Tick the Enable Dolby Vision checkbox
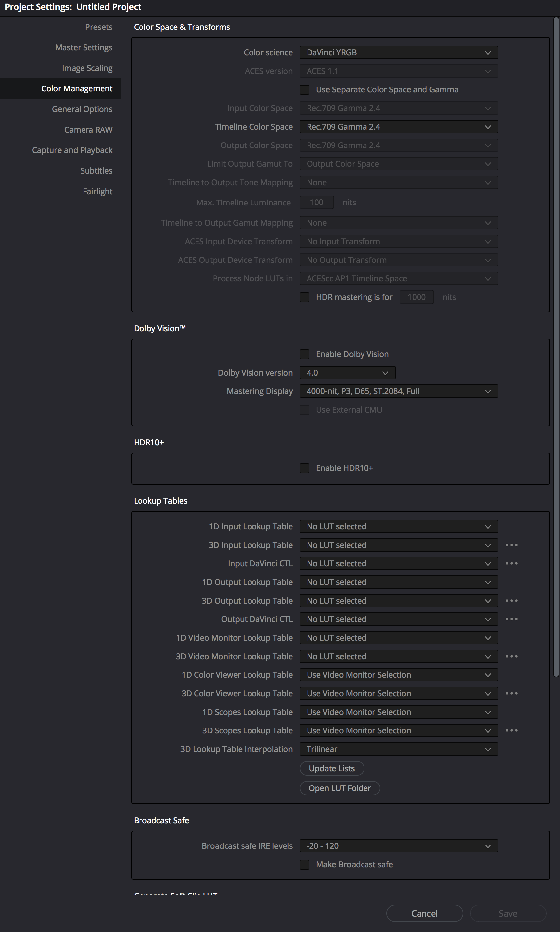This screenshot has width=560, height=932. (x=305, y=354)
